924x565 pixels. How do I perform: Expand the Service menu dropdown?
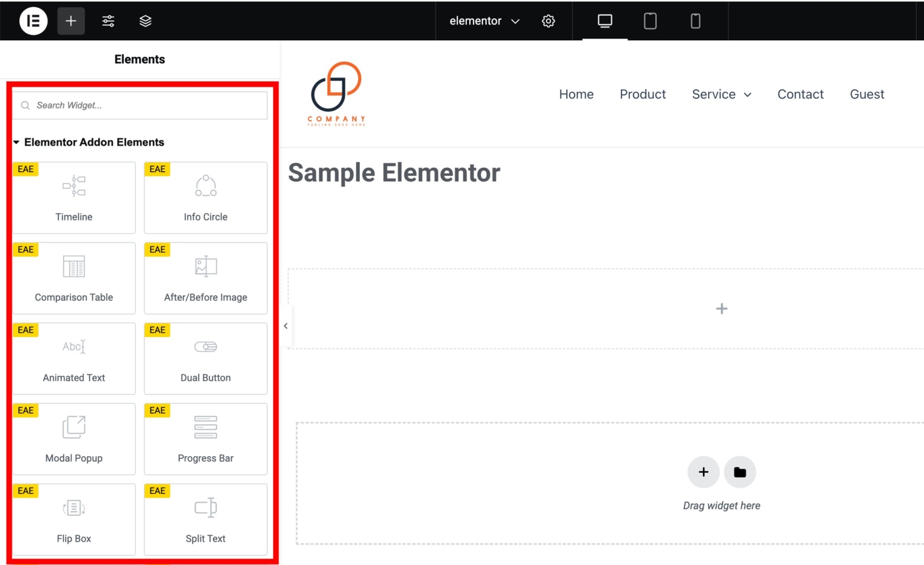(721, 94)
